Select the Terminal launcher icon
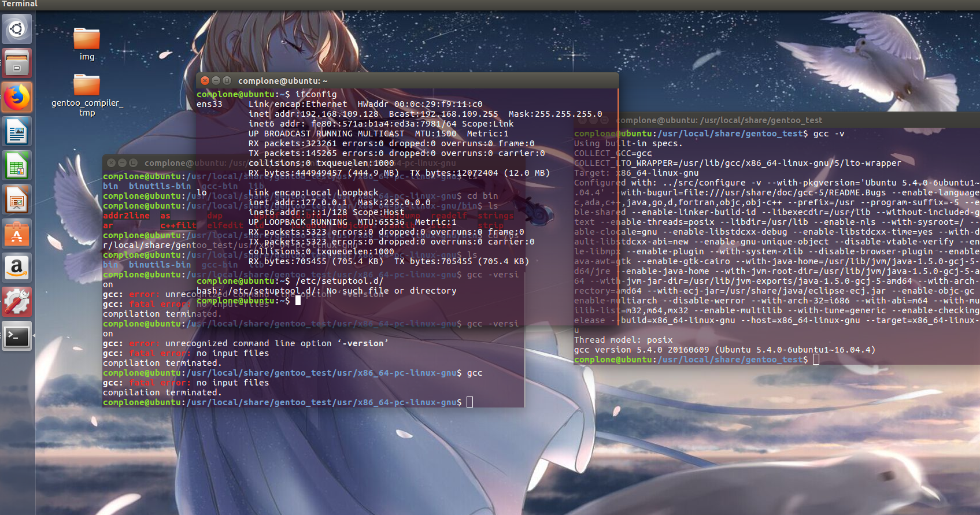The width and height of the screenshot is (980, 515). [x=17, y=336]
